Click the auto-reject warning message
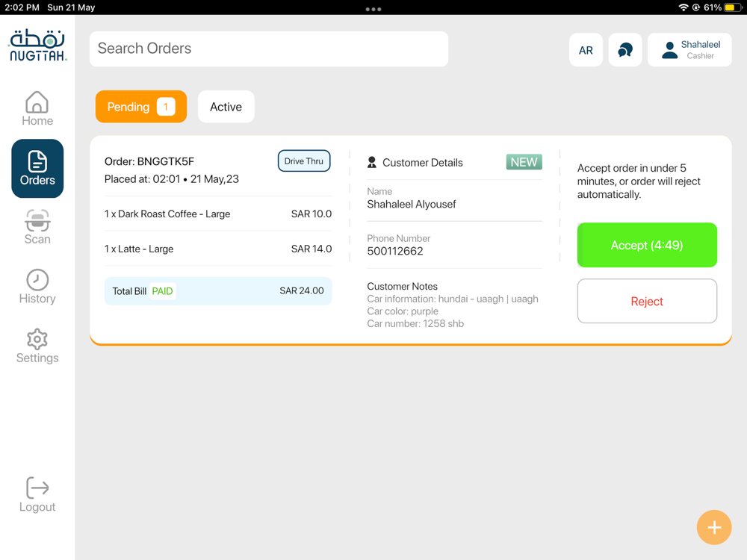 coord(639,181)
